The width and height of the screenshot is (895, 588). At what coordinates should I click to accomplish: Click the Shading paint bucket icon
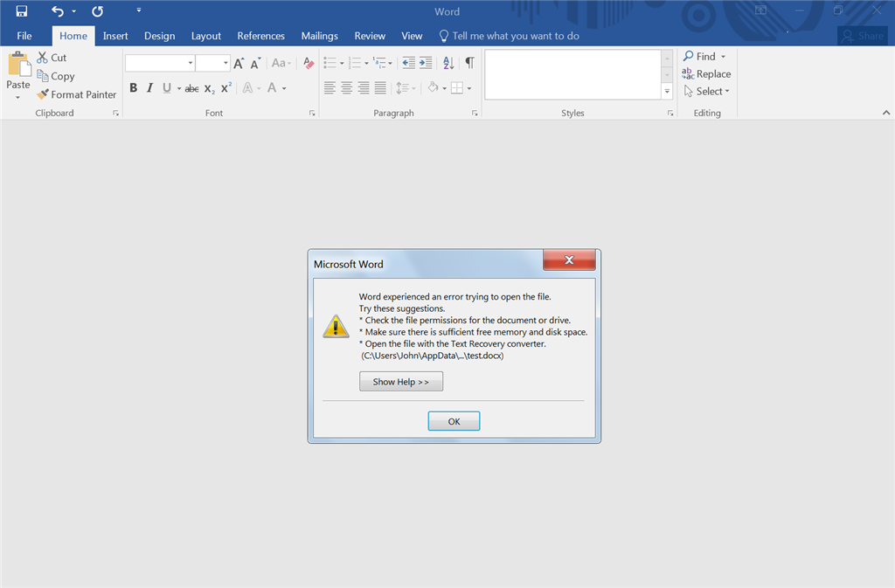434,88
